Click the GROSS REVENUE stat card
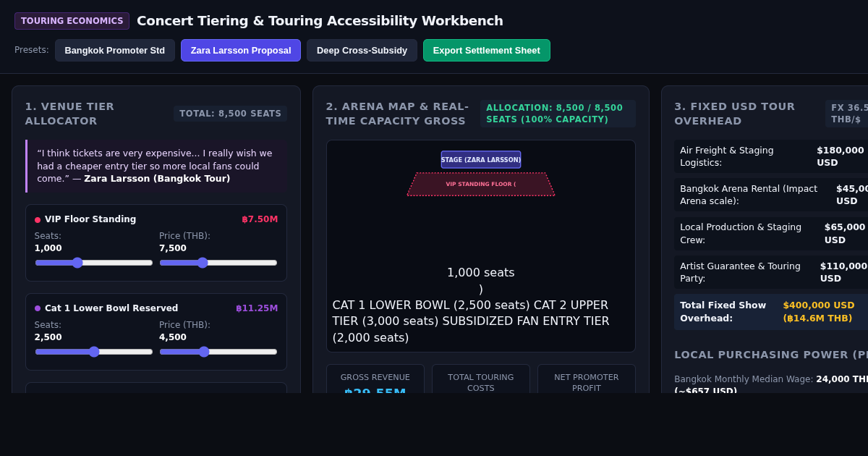 [375, 379]
